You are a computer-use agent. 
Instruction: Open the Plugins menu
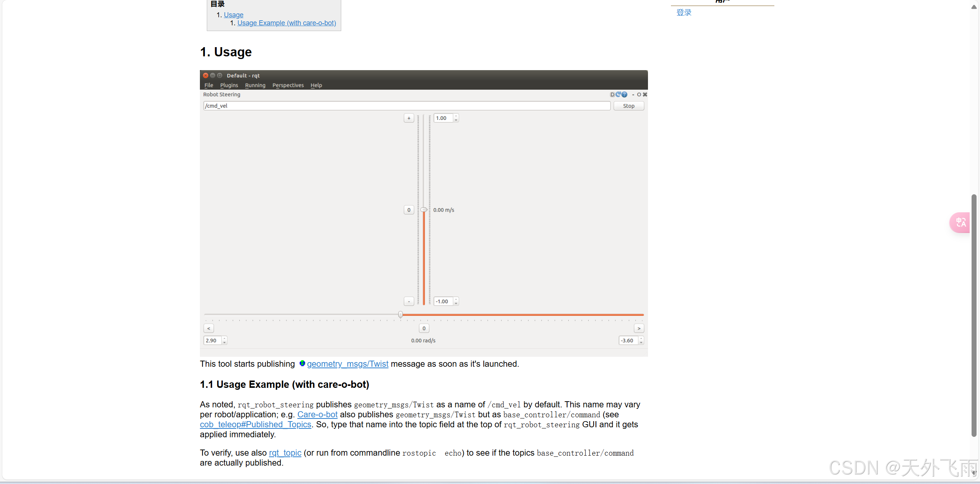(229, 85)
